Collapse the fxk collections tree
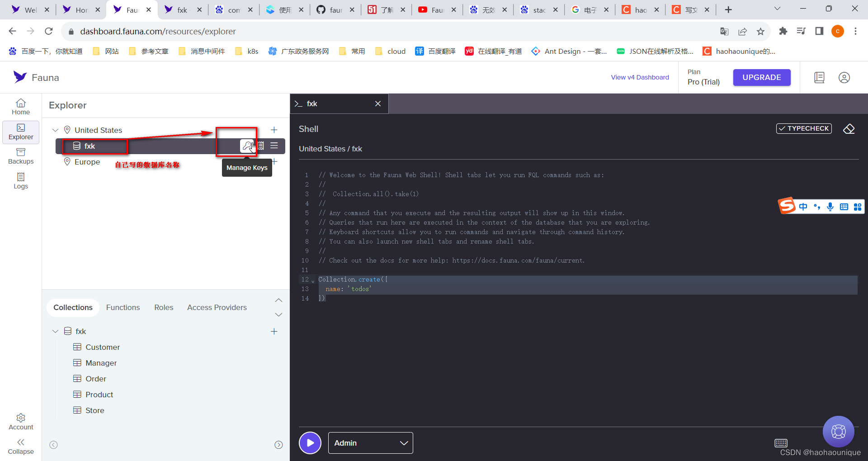This screenshot has height=461, width=868. pyautogui.click(x=56, y=331)
